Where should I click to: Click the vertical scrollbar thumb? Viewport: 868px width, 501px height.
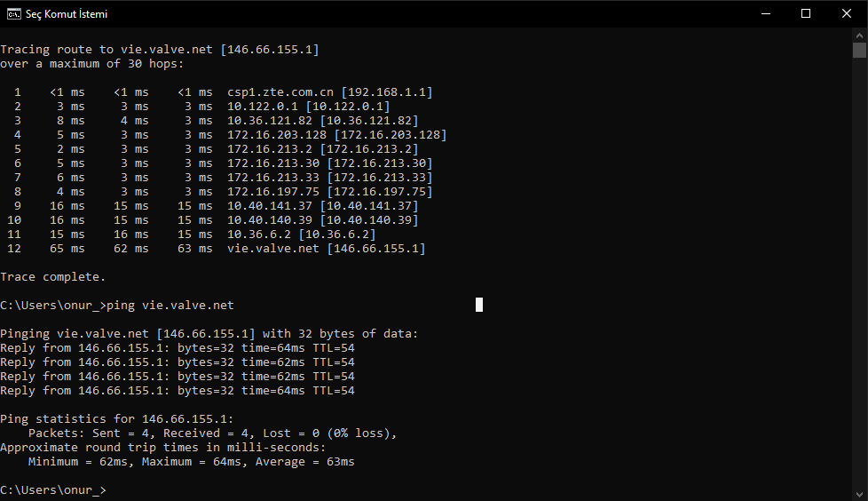pos(859,50)
